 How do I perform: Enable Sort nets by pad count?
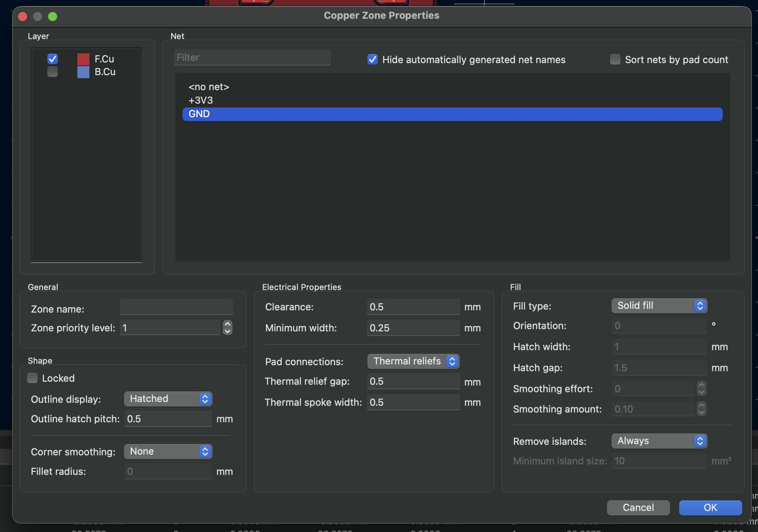[615, 59]
